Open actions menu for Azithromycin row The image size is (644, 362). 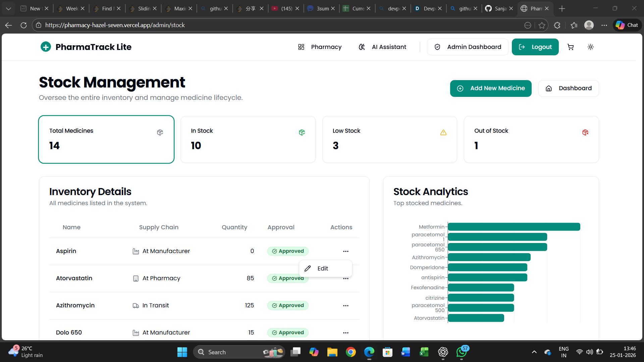coord(346,306)
